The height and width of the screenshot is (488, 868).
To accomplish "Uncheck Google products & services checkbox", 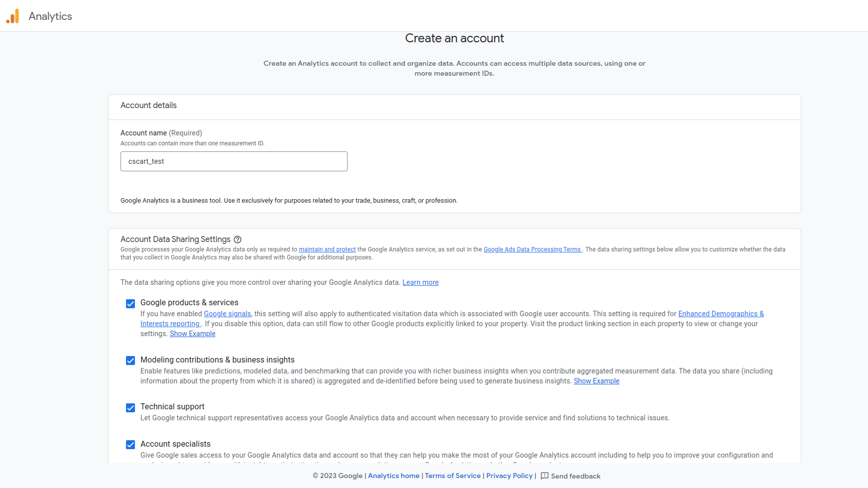I will coord(130,304).
